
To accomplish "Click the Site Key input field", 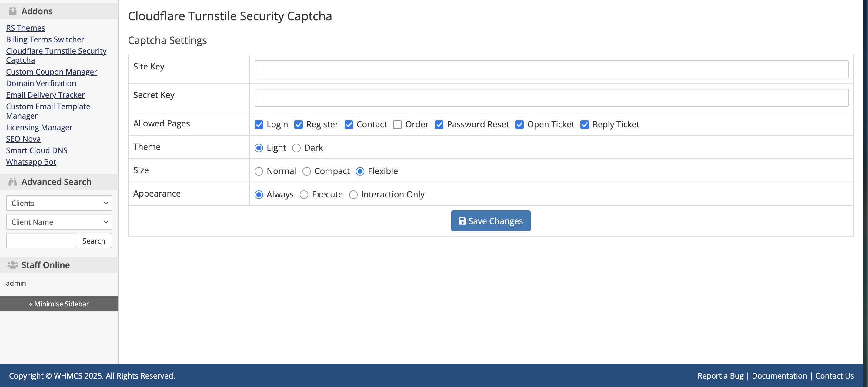I will [551, 69].
